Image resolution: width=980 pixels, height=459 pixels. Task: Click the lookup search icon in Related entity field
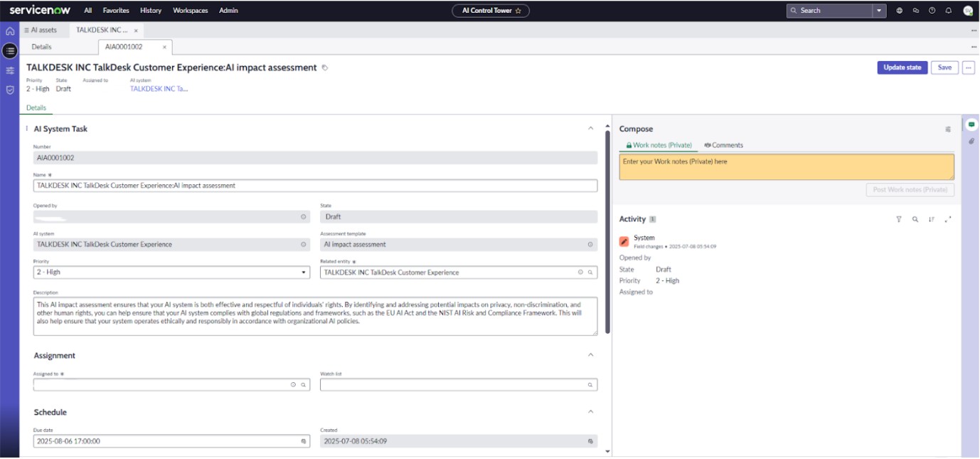(590, 273)
